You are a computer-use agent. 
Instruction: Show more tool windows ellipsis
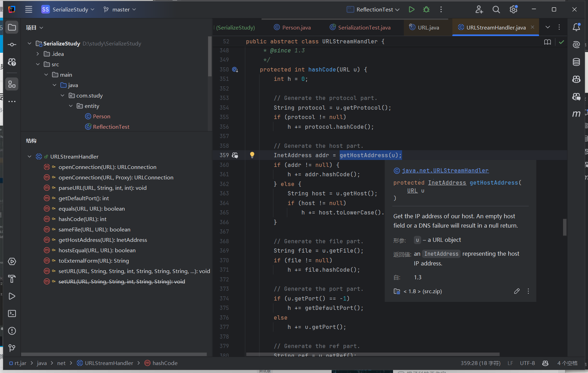pyautogui.click(x=12, y=102)
